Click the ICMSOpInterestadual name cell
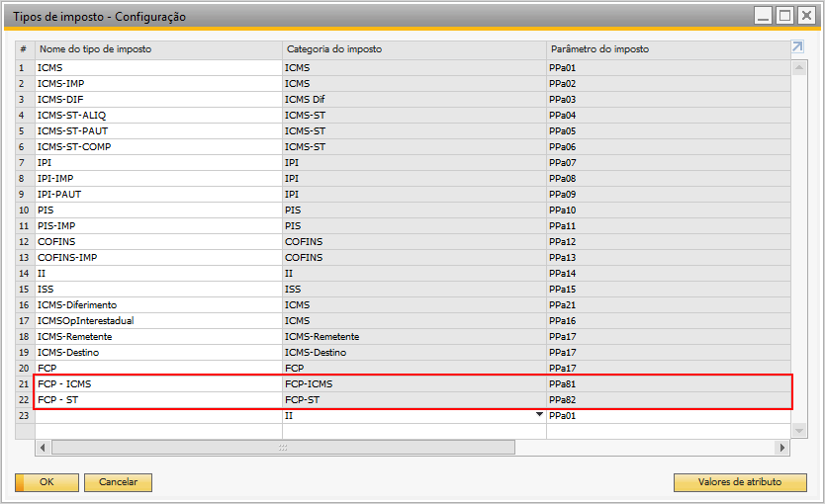The width and height of the screenshot is (825, 504). point(158,320)
